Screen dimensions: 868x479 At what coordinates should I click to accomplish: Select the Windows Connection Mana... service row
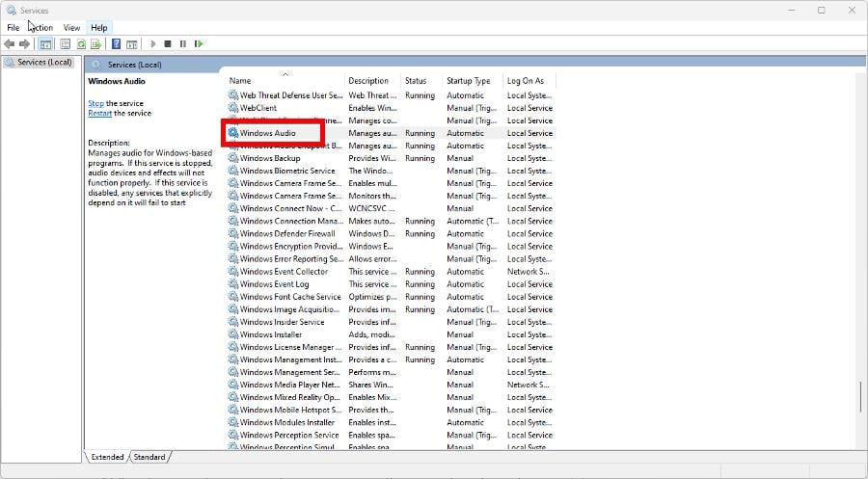click(x=391, y=222)
